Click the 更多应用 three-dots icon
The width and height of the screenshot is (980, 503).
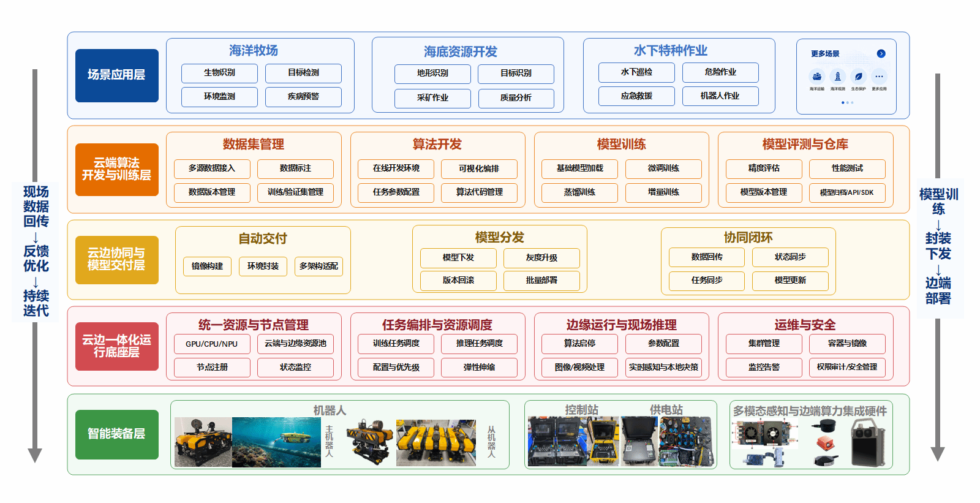879,77
